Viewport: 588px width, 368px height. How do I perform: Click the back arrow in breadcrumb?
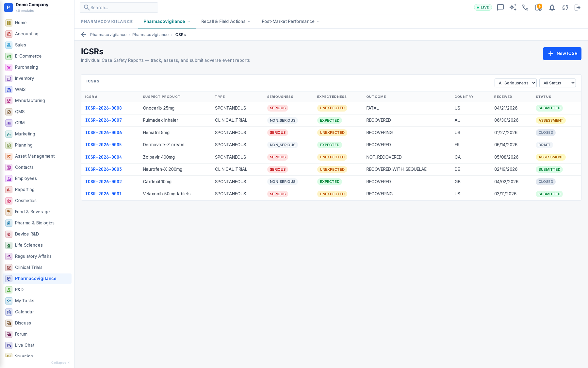click(84, 35)
